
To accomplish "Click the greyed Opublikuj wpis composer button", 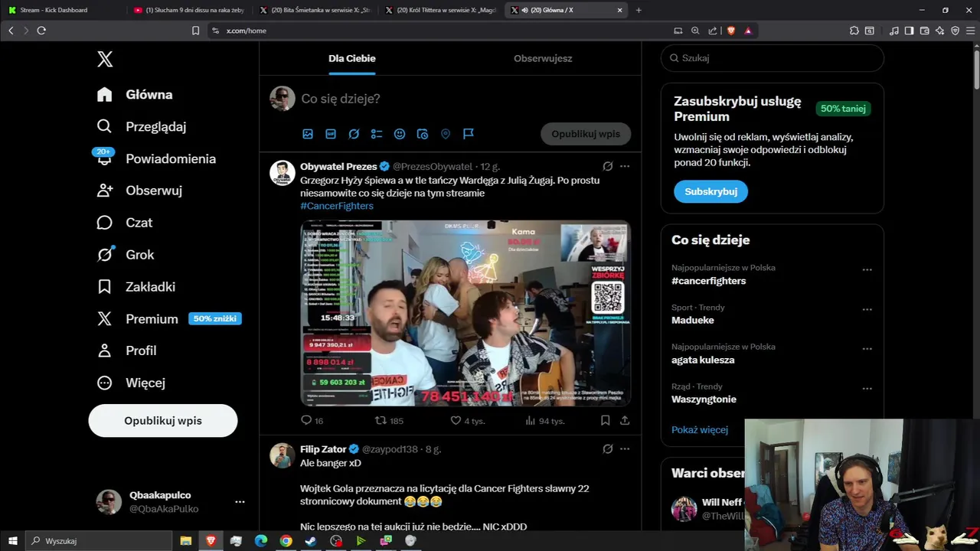I will [x=586, y=134].
